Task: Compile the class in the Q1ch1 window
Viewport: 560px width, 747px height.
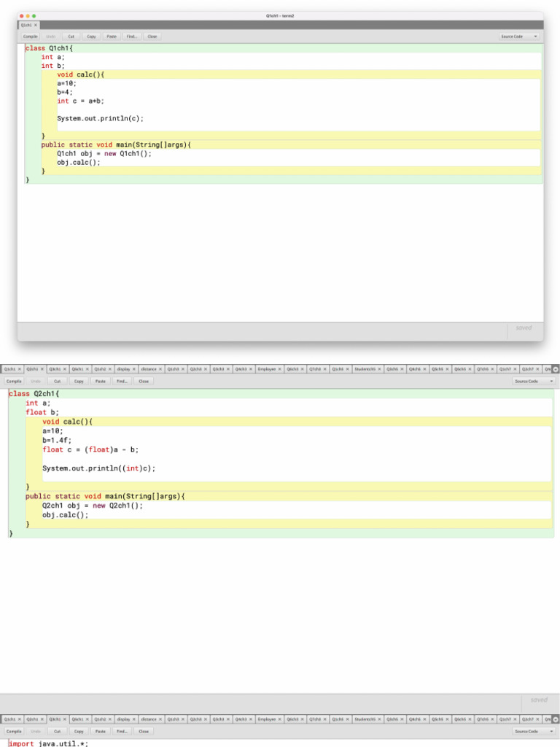Action: coord(30,36)
